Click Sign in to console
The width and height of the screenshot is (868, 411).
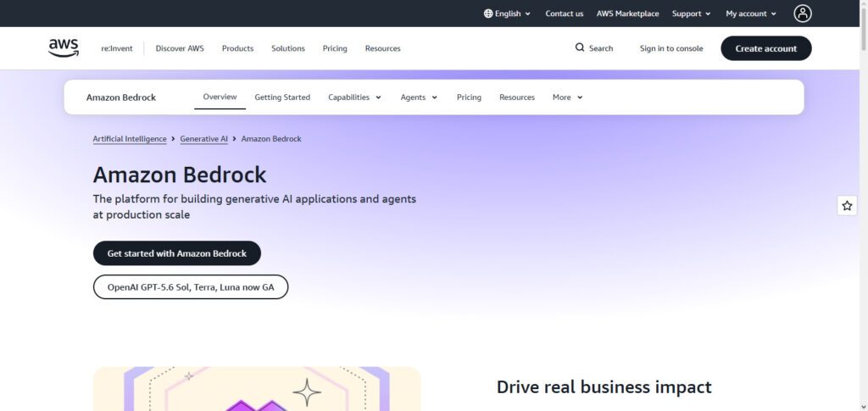671,48
